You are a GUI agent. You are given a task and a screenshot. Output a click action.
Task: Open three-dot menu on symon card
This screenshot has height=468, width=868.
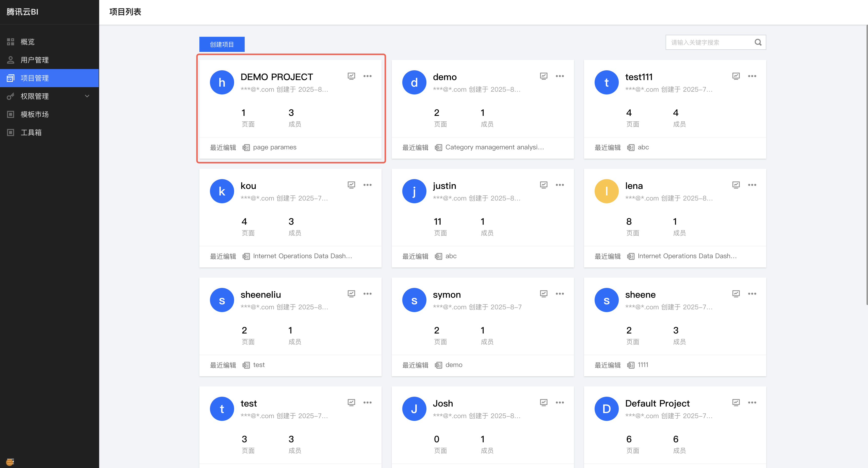(x=560, y=294)
